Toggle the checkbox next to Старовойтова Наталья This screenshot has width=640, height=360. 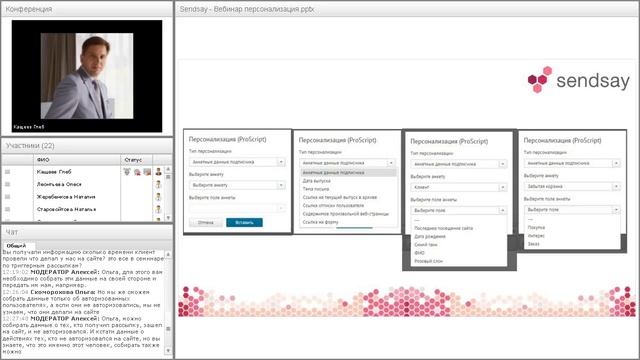pos(7,209)
